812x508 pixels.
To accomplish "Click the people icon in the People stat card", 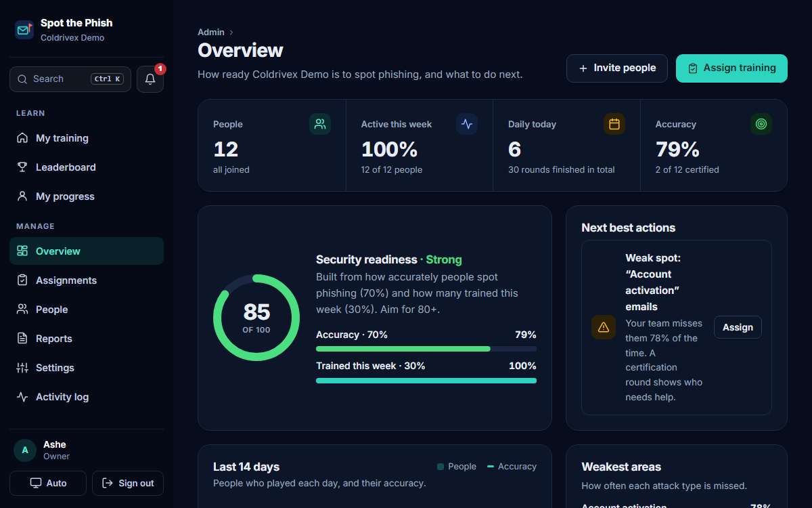I will pyautogui.click(x=320, y=124).
